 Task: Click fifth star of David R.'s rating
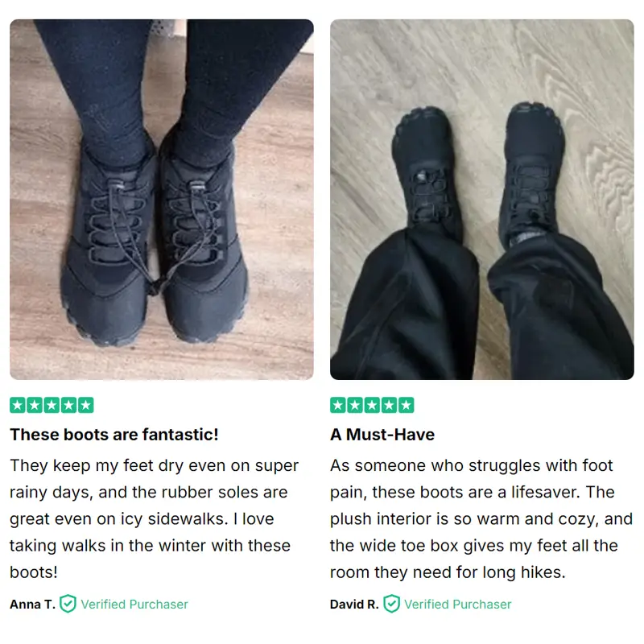click(x=407, y=406)
